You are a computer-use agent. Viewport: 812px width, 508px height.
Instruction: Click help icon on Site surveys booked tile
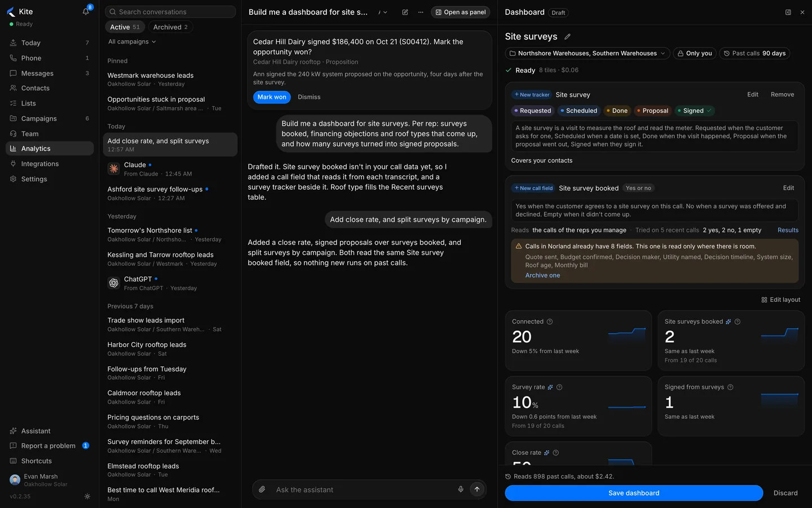(x=738, y=322)
